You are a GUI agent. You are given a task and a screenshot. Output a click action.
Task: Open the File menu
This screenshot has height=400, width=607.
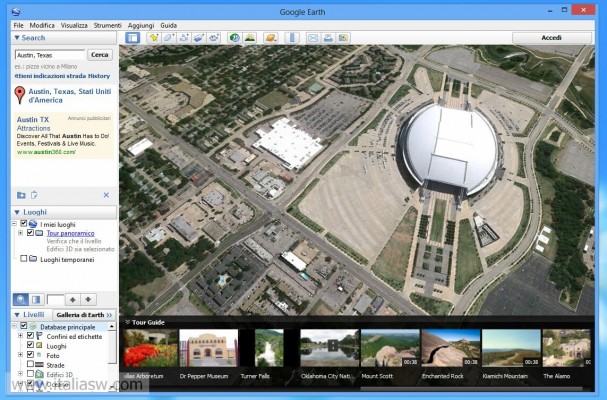coord(19,25)
